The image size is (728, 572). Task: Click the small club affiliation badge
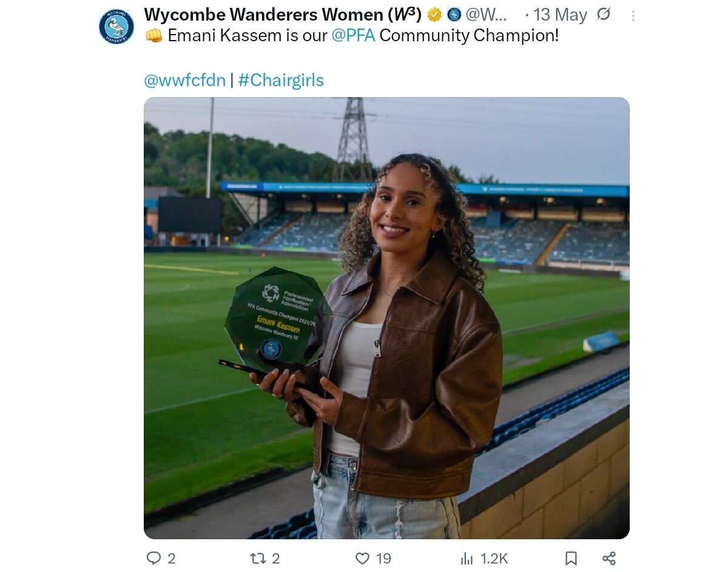click(454, 15)
